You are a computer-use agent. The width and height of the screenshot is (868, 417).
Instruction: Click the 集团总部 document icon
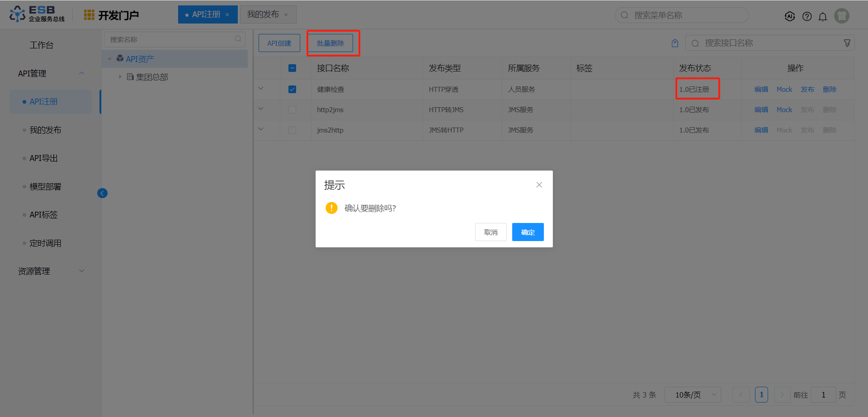point(130,77)
